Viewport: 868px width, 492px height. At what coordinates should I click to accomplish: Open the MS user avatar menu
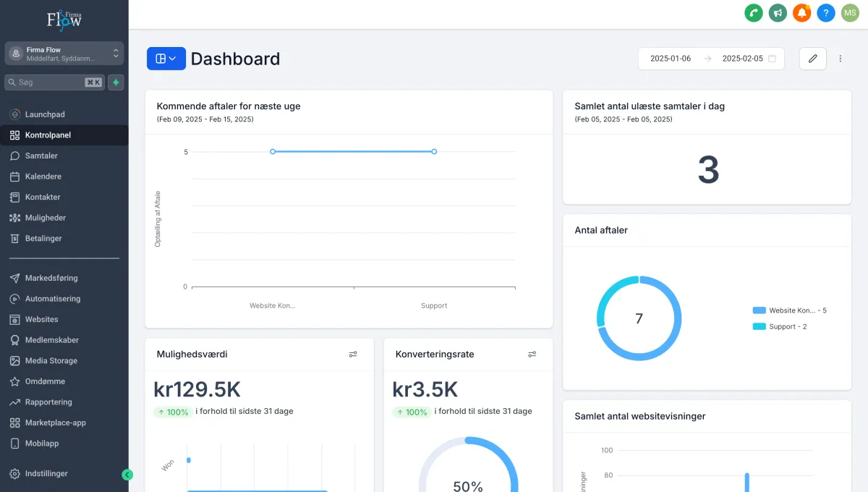point(850,13)
